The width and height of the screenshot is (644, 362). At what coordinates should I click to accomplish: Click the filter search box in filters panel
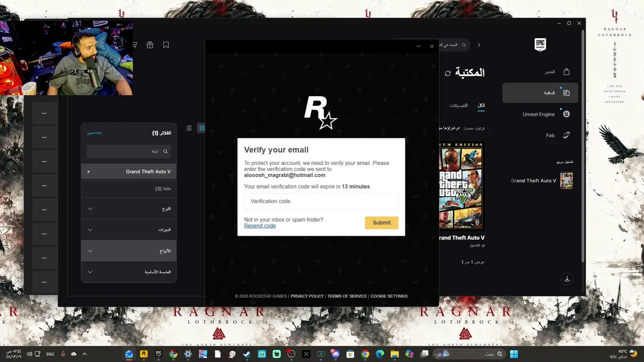pyautogui.click(x=129, y=151)
